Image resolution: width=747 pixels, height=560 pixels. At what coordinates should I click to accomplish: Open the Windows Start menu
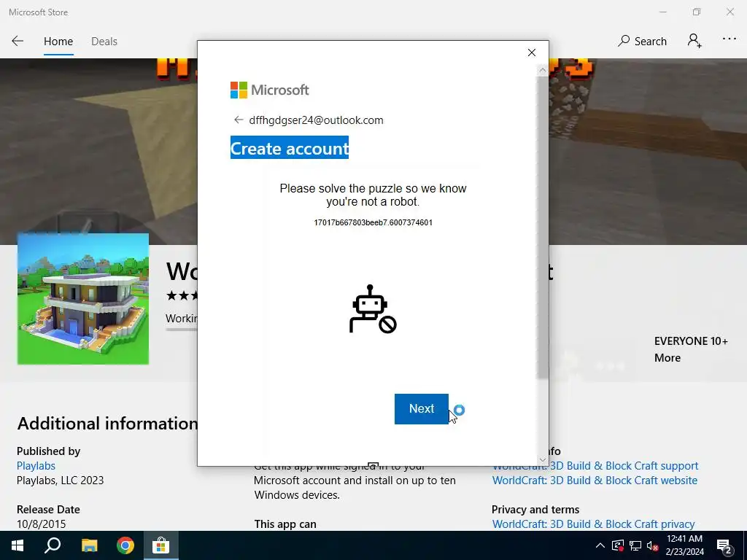pos(18,545)
